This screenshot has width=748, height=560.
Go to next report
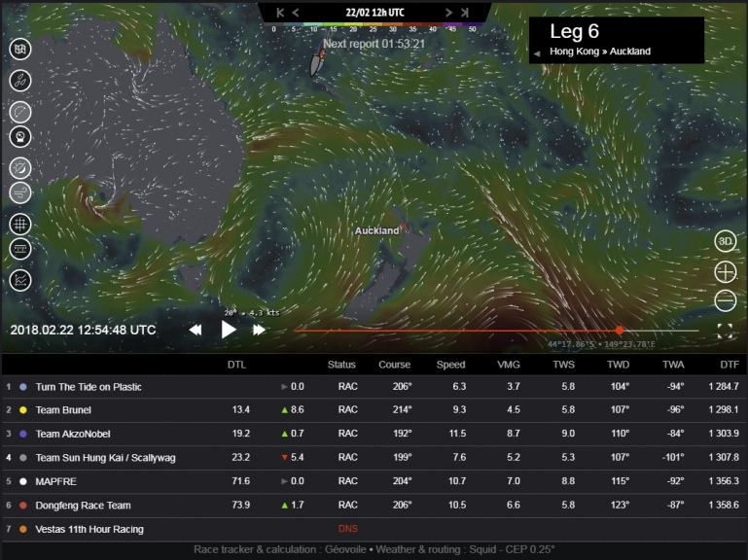click(448, 13)
